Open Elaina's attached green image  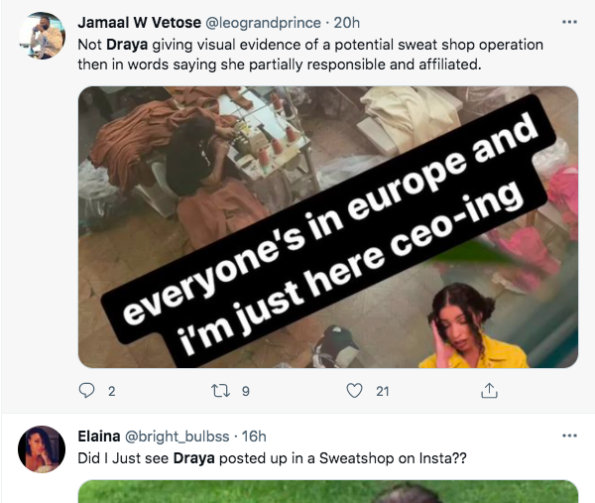click(328, 492)
